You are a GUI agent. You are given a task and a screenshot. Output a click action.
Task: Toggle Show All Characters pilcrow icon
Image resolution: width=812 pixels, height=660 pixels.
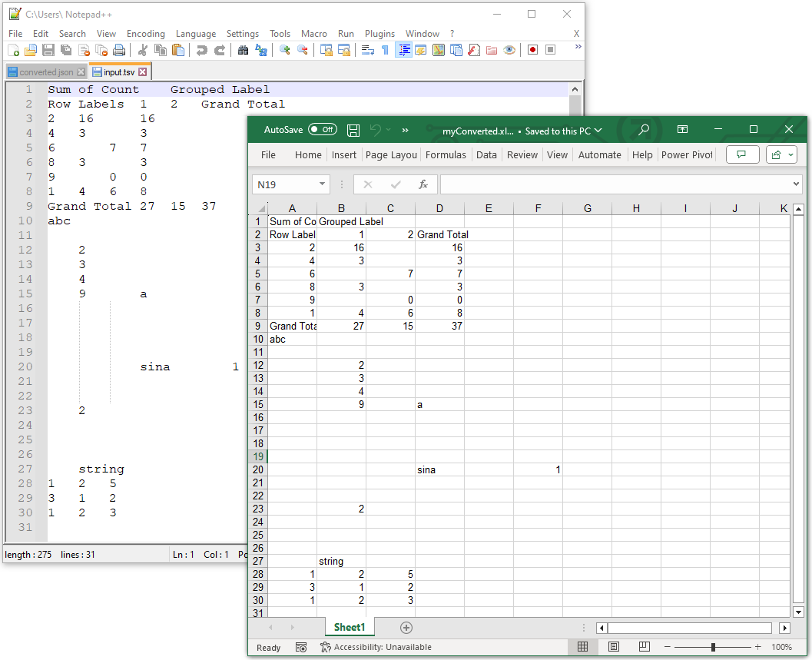(x=385, y=50)
